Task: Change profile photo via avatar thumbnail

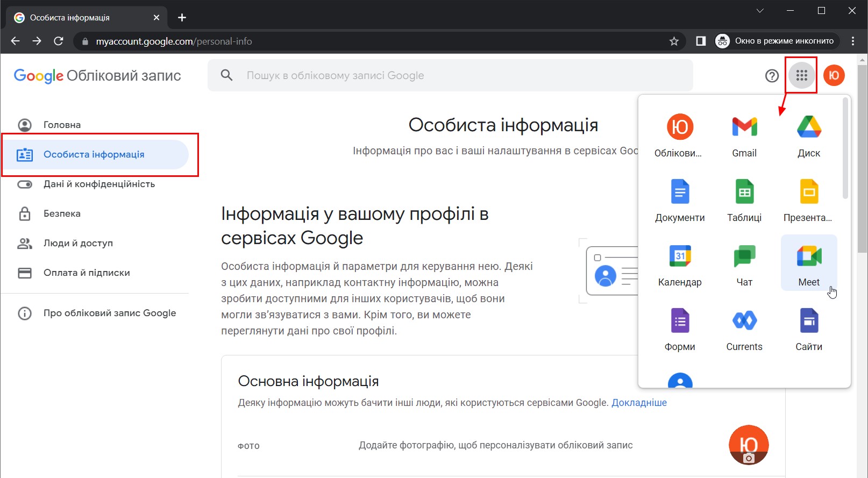Action: pos(749,445)
